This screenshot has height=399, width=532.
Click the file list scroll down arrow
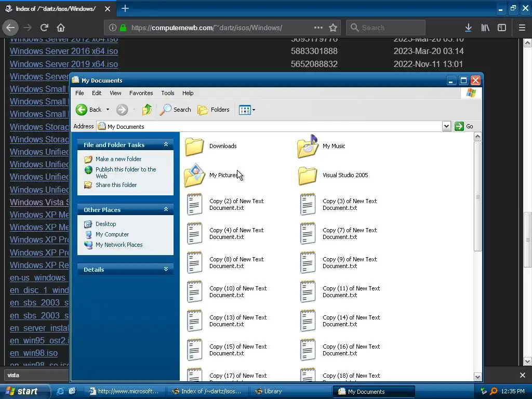coord(477,377)
